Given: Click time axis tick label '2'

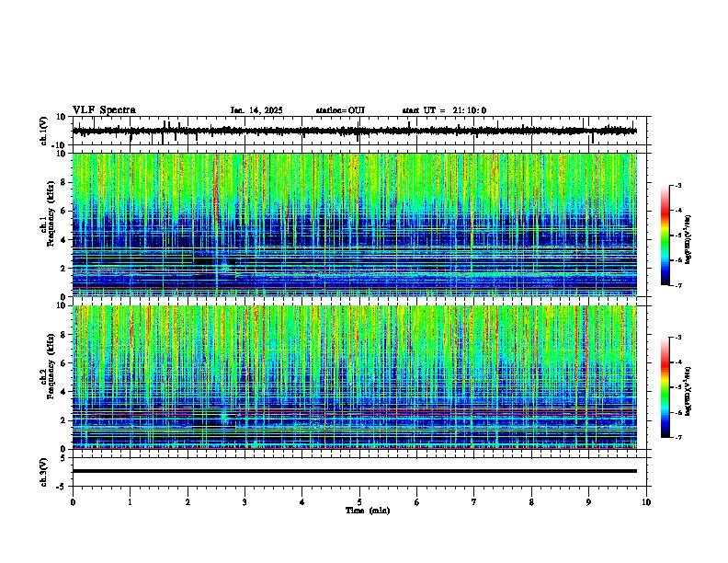Looking at the screenshot, I should (188, 502).
